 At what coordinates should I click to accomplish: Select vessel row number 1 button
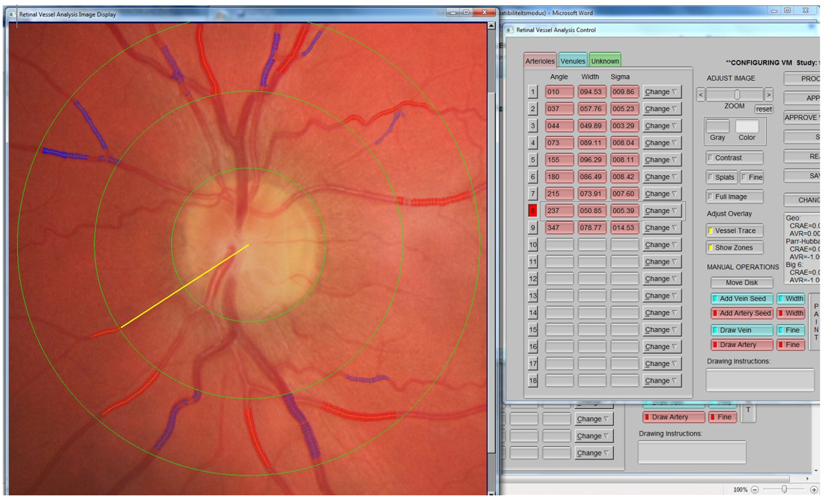click(533, 92)
